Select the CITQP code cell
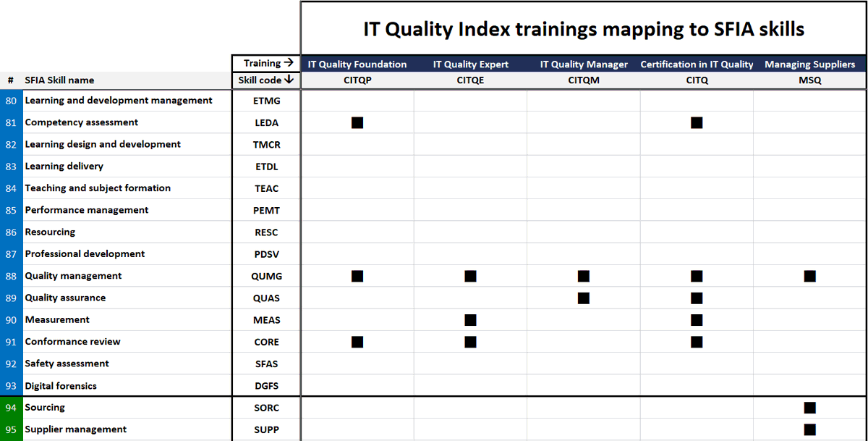Viewport: 868px width, 441px height. [x=357, y=80]
